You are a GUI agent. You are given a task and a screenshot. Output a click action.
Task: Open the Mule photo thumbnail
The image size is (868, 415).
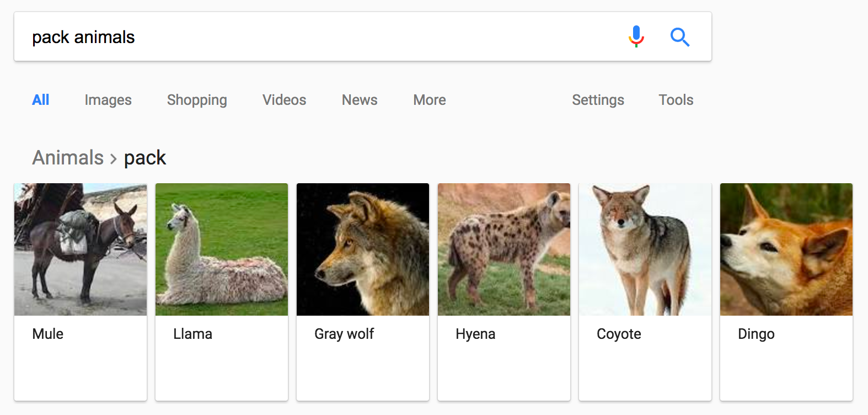click(81, 249)
